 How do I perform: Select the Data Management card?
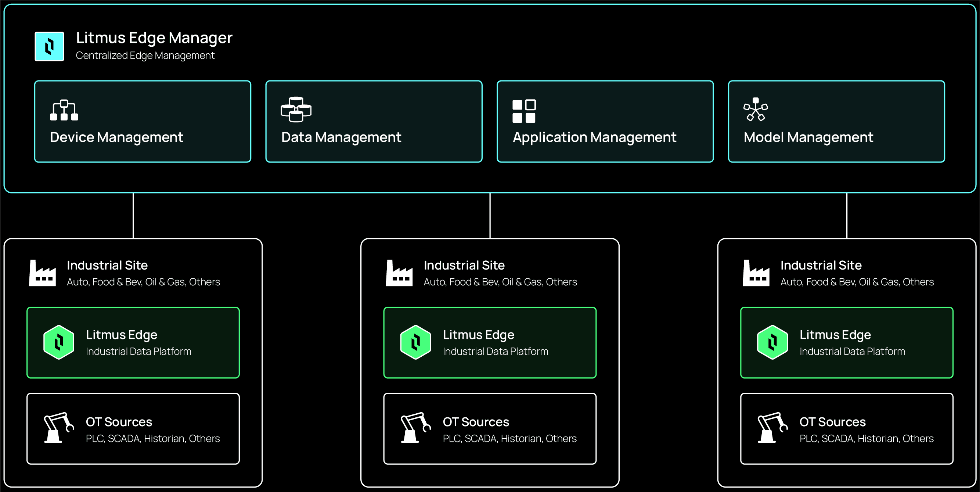click(x=374, y=121)
